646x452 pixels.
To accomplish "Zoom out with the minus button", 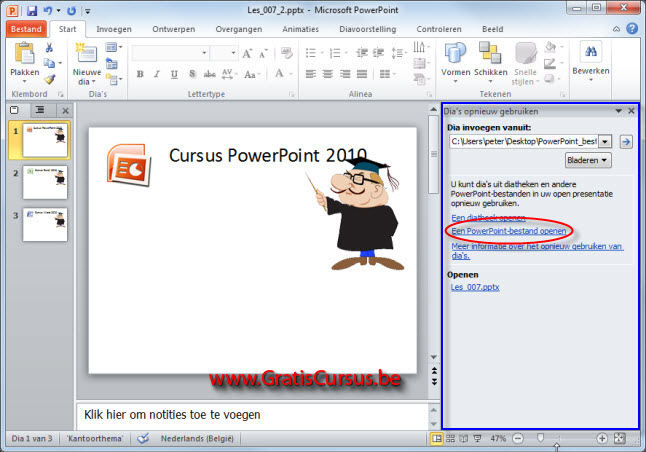I will coord(518,438).
